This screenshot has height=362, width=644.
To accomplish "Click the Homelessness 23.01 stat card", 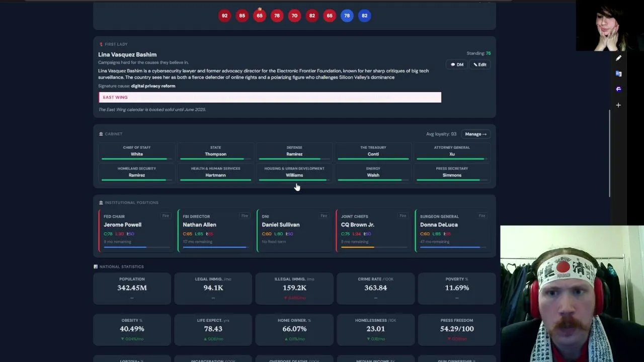I will (x=375, y=330).
